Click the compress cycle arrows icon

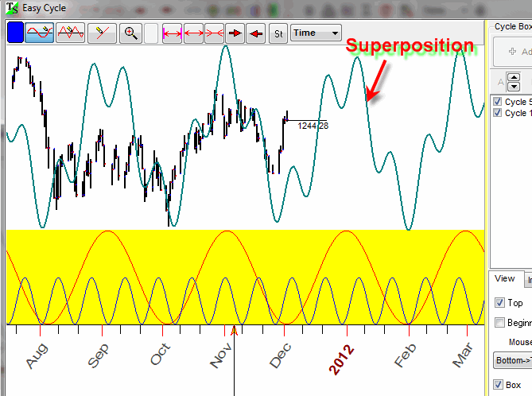tap(214, 33)
